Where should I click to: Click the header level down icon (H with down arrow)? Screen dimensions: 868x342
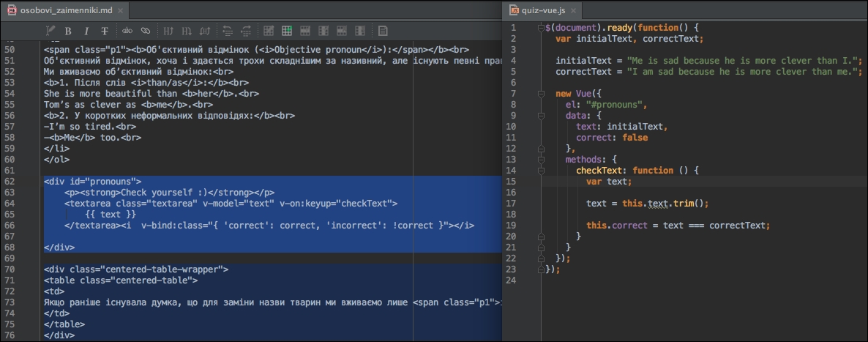click(x=187, y=31)
